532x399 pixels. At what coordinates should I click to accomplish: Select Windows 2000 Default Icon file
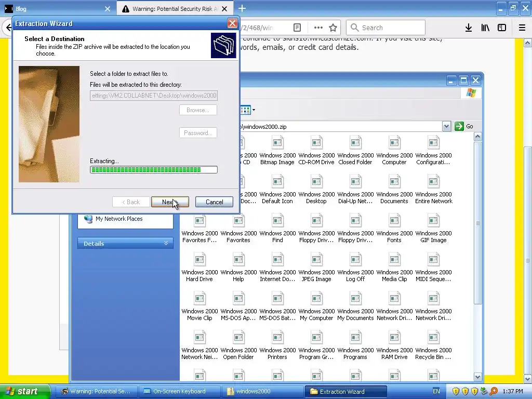click(x=277, y=189)
